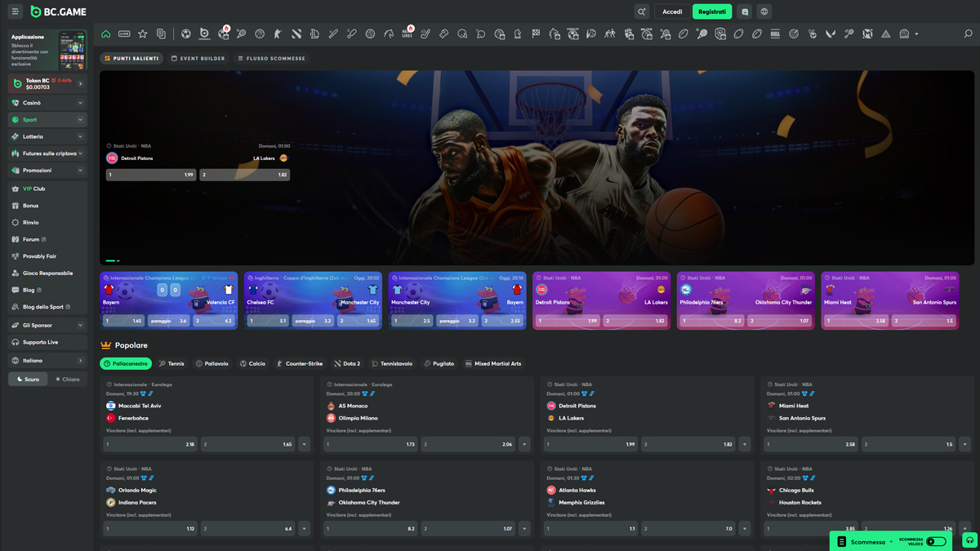Image resolution: width=980 pixels, height=551 pixels.
Task: Switch to the Event Builder tab
Action: point(198,59)
